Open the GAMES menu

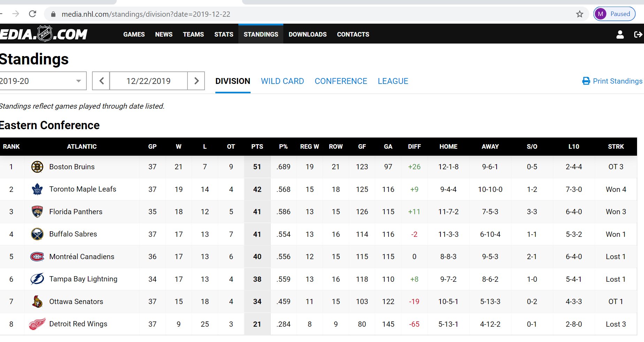click(134, 34)
